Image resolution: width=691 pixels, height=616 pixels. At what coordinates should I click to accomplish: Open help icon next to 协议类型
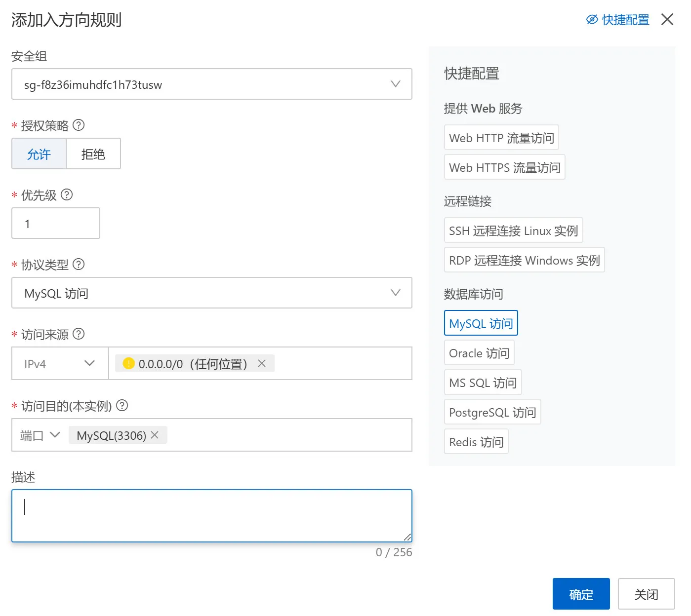(x=79, y=264)
